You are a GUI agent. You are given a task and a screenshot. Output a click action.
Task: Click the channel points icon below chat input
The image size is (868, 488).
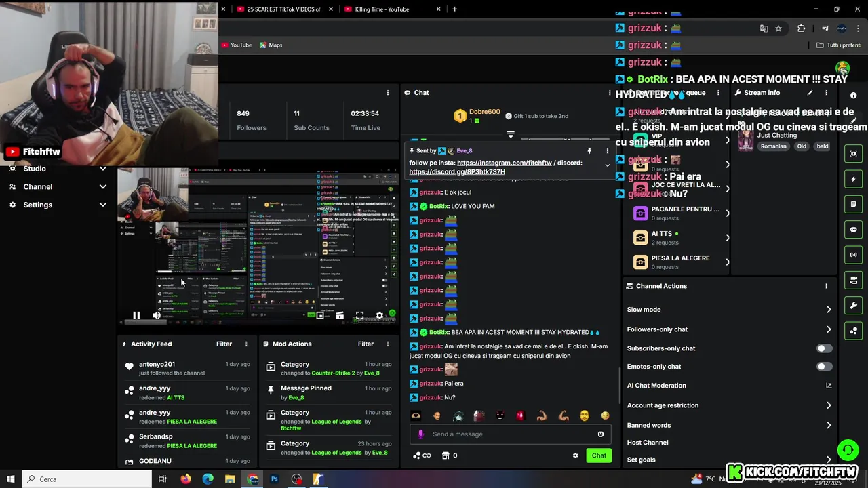click(x=416, y=455)
